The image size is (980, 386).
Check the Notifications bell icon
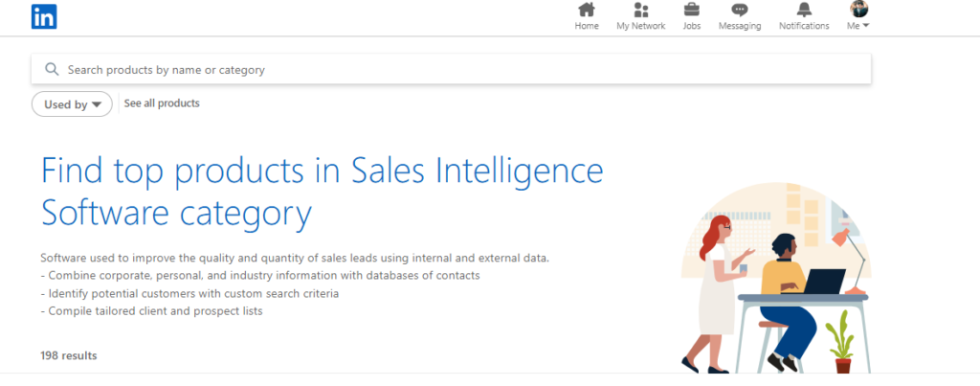[x=804, y=10]
